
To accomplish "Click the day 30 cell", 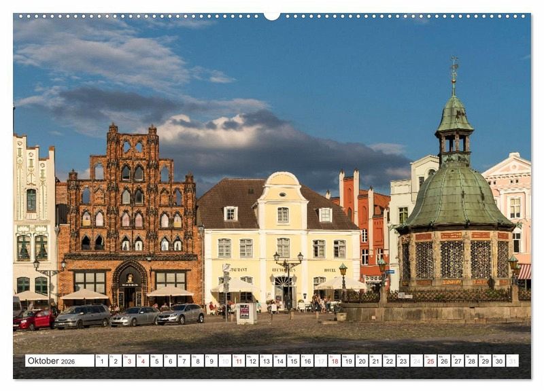I will pos(499,361).
